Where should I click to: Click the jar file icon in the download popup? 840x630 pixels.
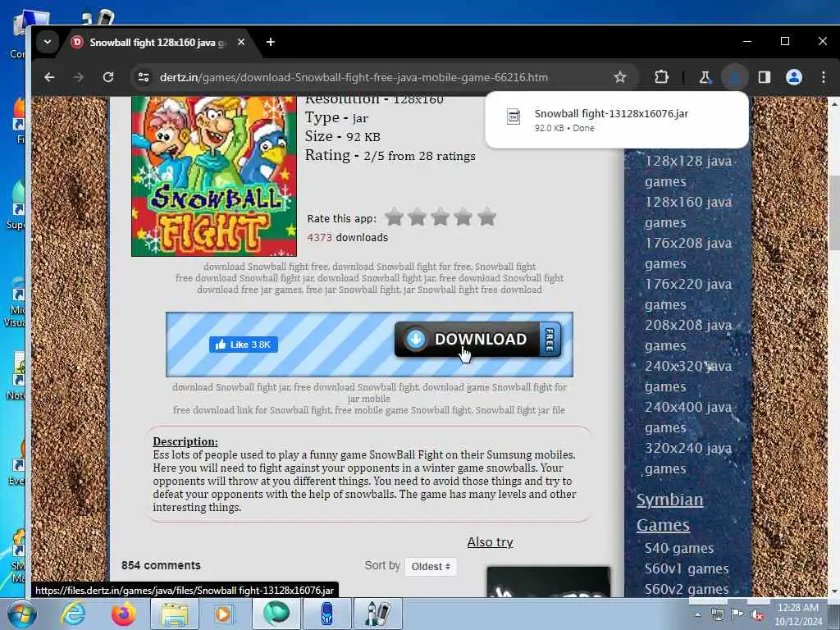click(514, 116)
